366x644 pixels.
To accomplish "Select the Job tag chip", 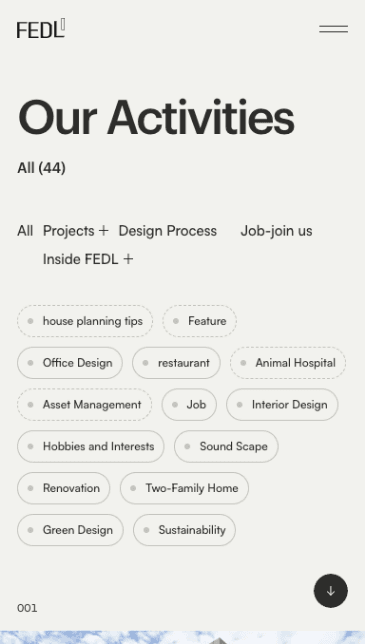I will [x=189, y=405].
